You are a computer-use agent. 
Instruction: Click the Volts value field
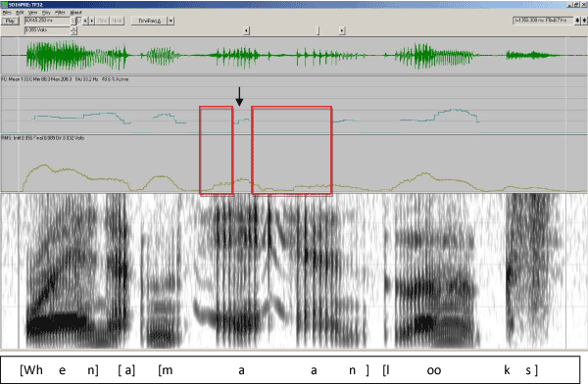click(47, 30)
